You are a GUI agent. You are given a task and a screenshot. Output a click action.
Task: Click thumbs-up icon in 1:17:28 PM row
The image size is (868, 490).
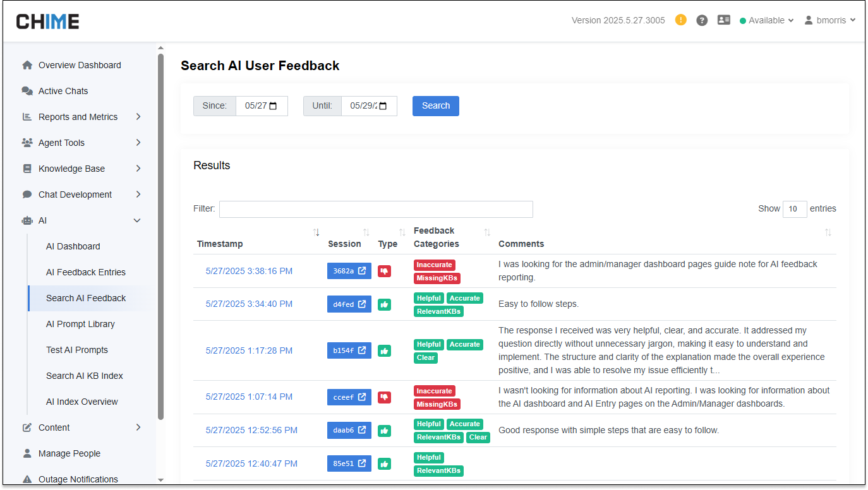(384, 350)
